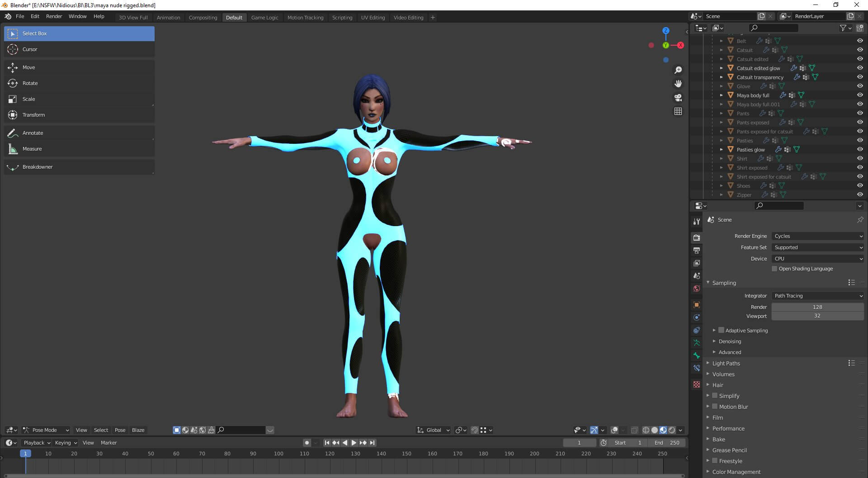Select the Rotate tool
Screen dimensions: 868x478
[x=79, y=83]
